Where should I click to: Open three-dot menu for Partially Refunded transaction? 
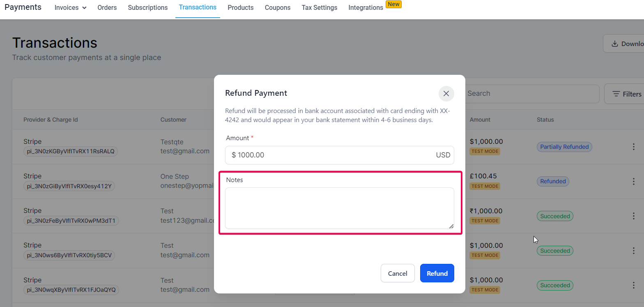tap(633, 147)
